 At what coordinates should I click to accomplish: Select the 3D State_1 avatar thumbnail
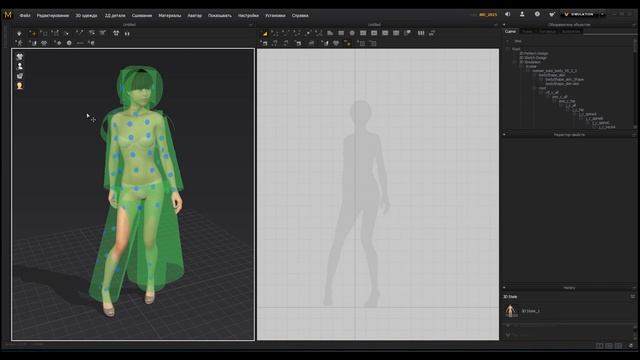[x=511, y=311]
